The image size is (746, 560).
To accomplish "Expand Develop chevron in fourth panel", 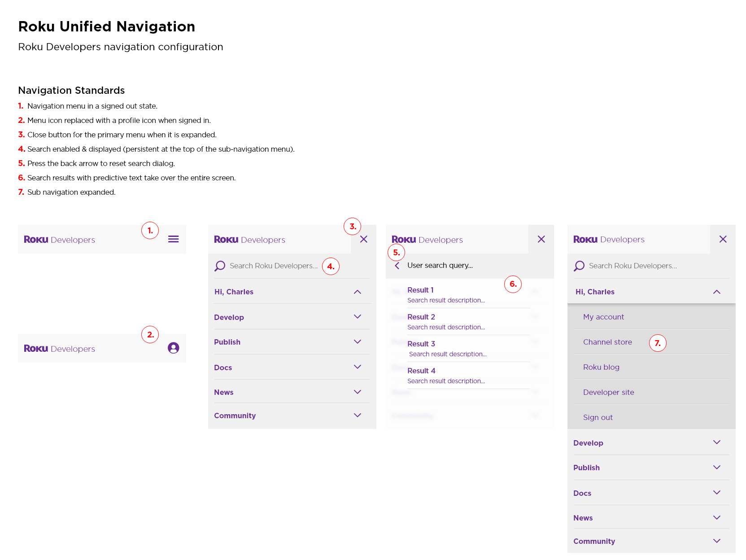I will click(717, 442).
